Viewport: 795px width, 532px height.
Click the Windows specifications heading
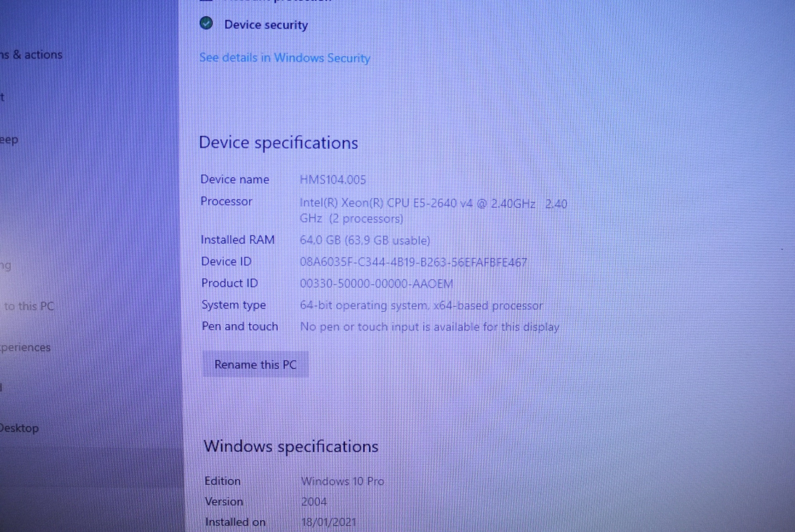(x=291, y=446)
